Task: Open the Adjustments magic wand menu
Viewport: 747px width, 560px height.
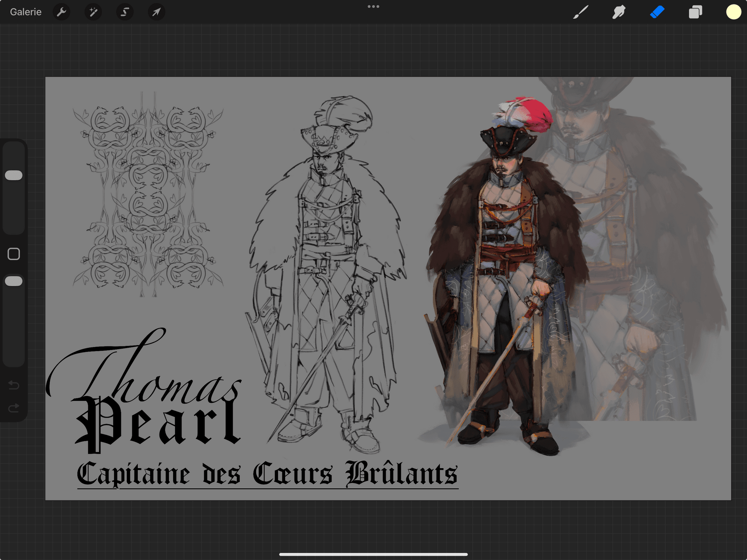Action: click(93, 12)
